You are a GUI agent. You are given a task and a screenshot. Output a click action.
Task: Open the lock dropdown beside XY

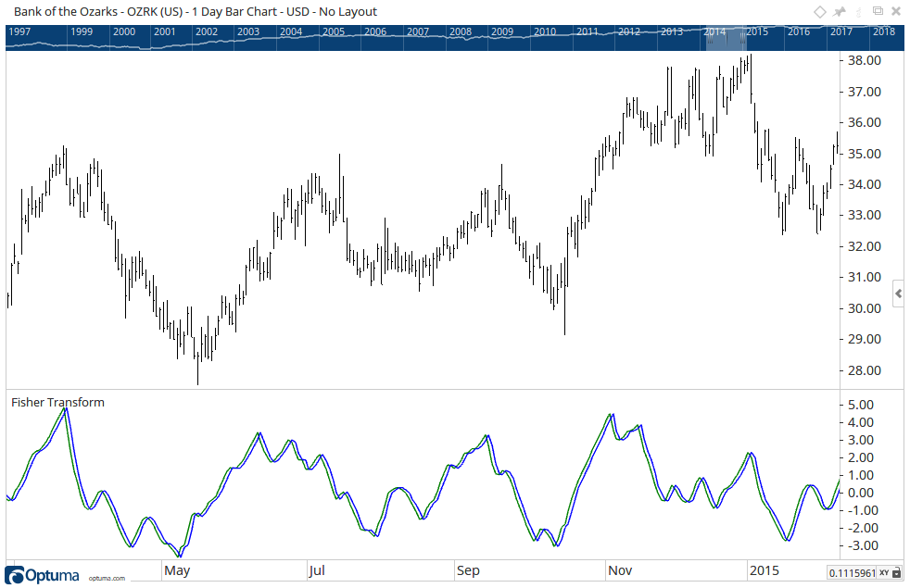tap(897, 573)
